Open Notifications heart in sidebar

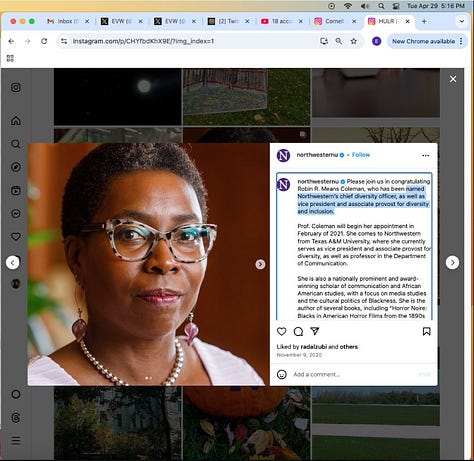point(16,237)
